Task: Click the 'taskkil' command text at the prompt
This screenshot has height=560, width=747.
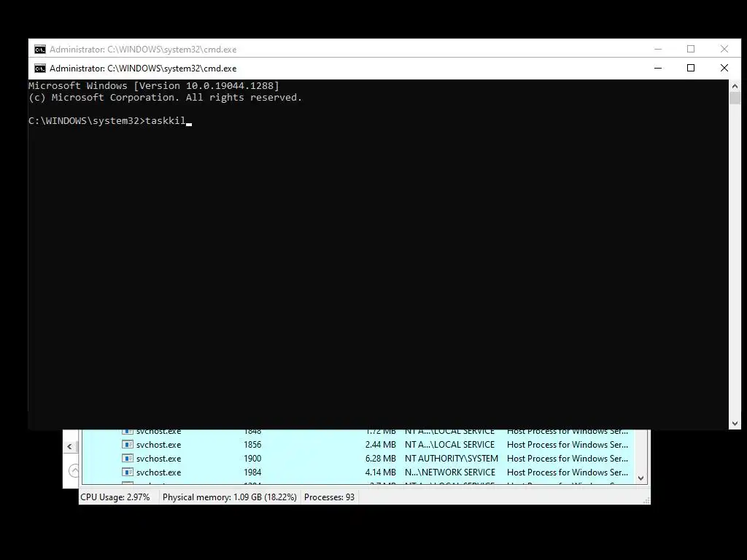Action: click(166, 120)
